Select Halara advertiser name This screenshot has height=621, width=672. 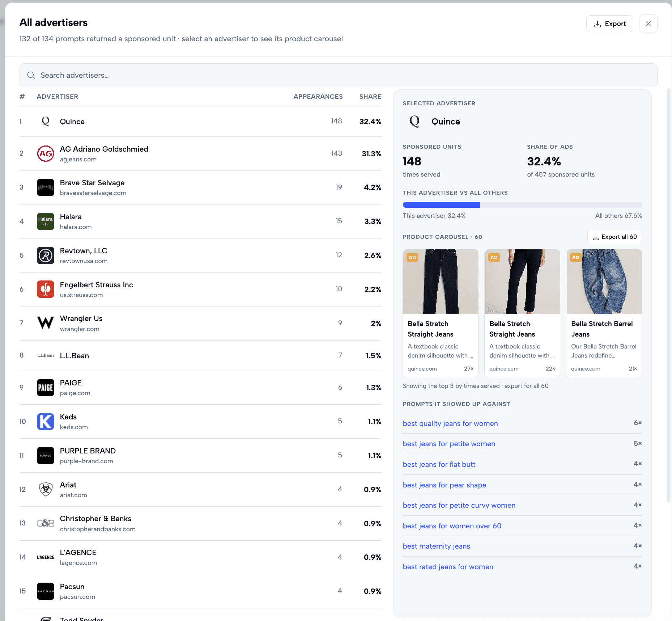tap(71, 217)
